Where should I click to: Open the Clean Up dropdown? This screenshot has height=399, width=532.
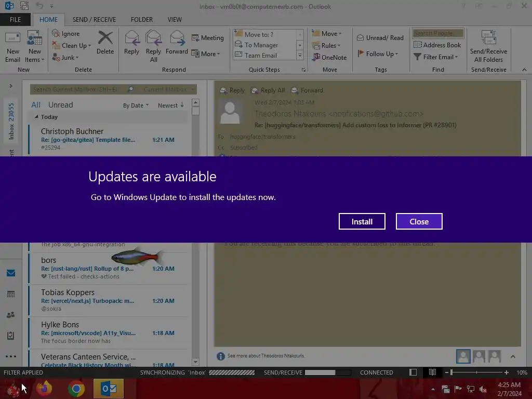coord(72,46)
